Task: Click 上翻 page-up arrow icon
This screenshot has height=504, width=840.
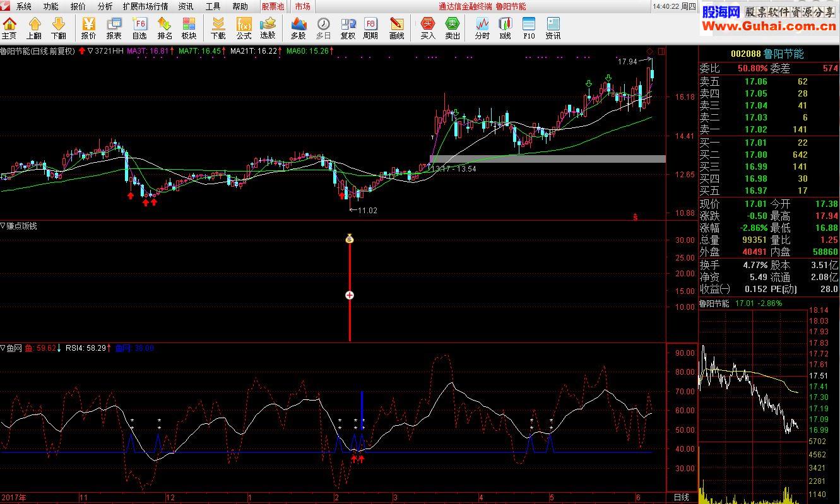Action: click(x=35, y=28)
